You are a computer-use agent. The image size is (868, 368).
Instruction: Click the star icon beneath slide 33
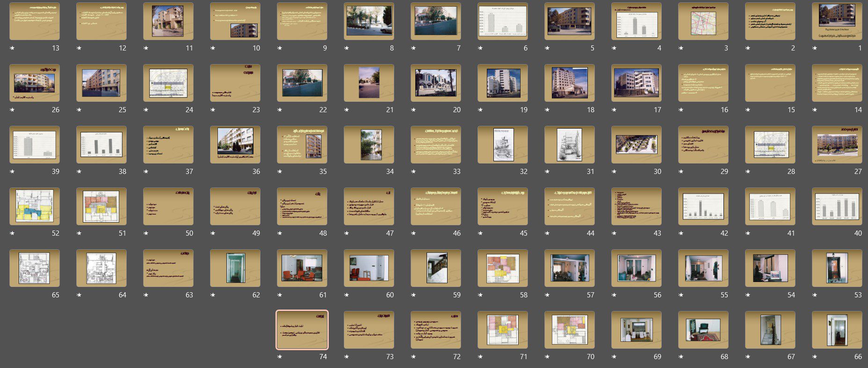(413, 172)
